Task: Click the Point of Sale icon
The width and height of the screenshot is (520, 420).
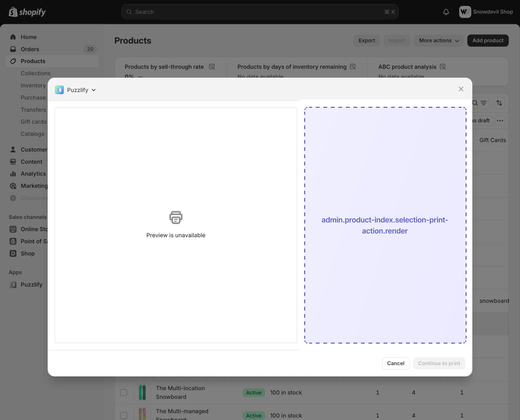Action: coord(13,241)
